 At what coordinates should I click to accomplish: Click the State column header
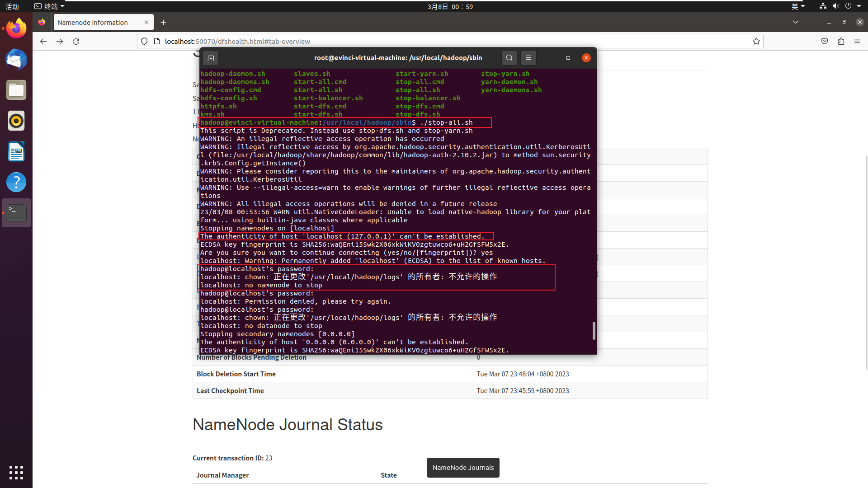389,475
